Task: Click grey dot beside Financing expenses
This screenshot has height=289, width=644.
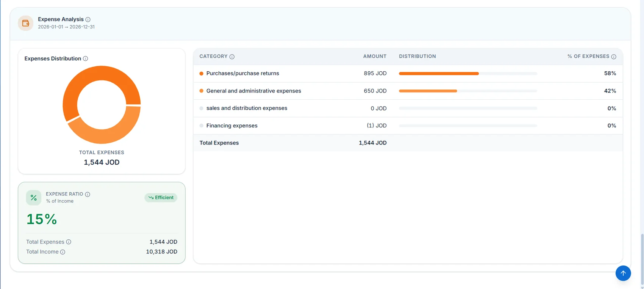Action: pos(202,126)
